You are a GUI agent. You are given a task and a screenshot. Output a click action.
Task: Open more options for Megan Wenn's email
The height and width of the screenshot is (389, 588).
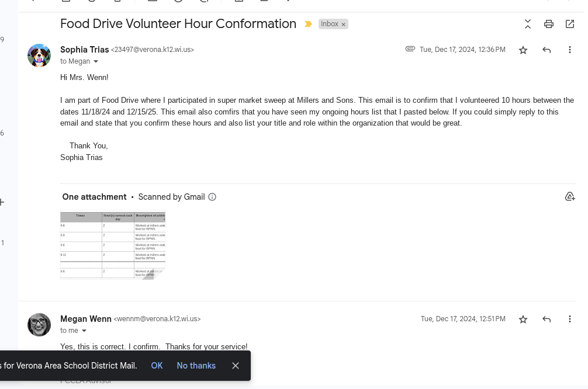click(570, 319)
